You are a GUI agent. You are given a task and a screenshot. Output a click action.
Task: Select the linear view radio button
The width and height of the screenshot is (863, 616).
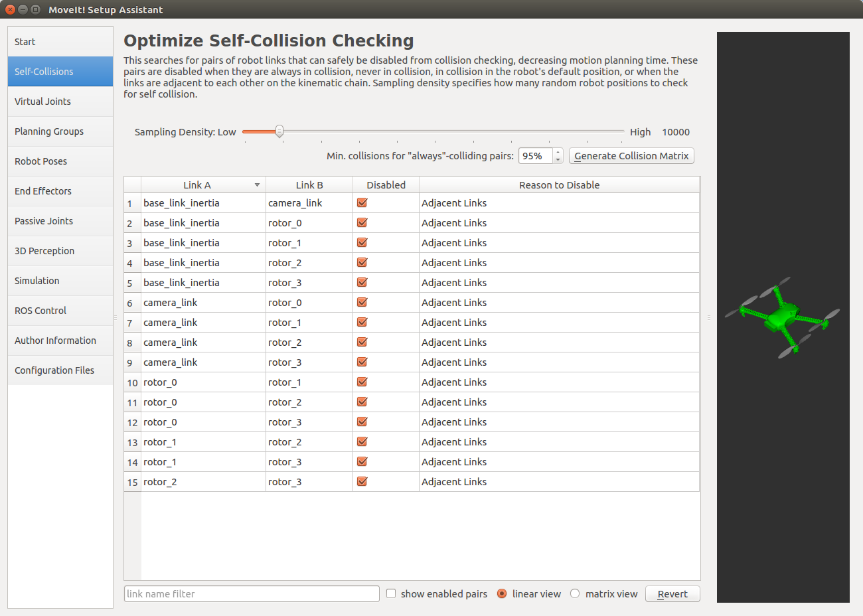pos(502,594)
